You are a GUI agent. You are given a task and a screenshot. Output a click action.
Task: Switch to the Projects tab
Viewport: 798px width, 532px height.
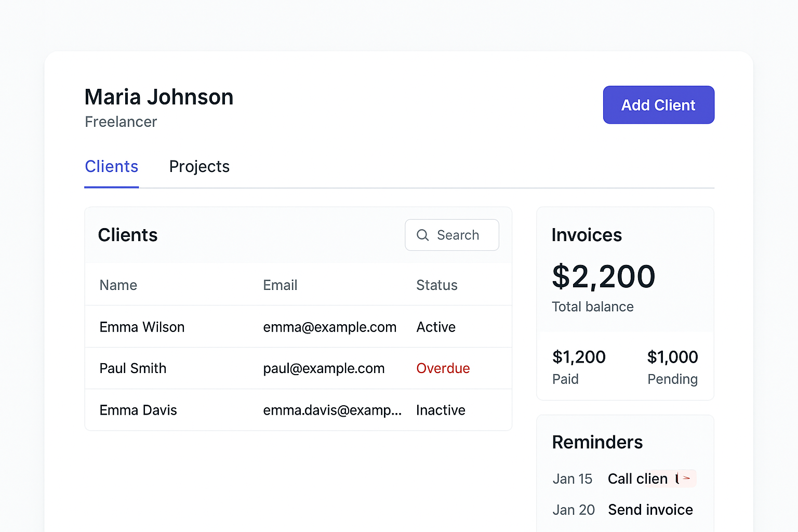[199, 167]
